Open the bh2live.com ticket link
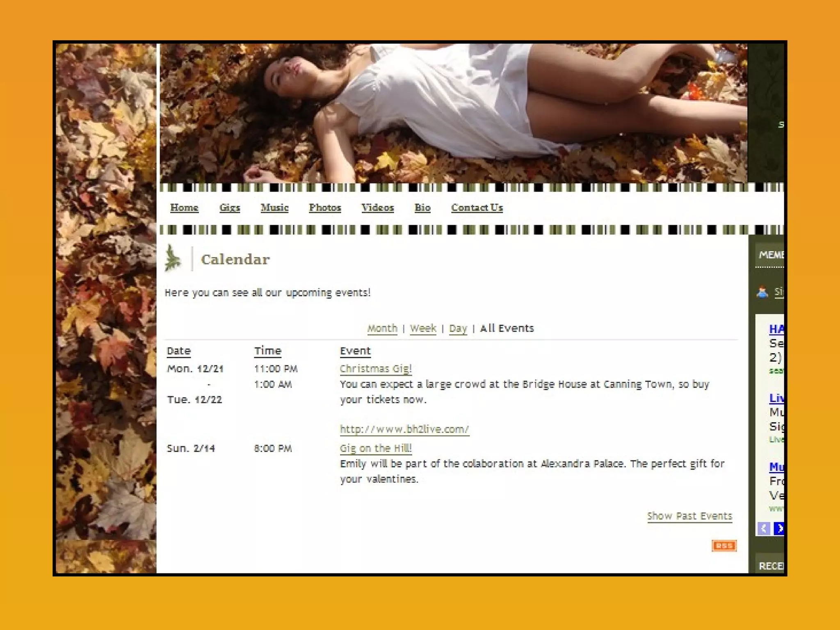 [404, 429]
